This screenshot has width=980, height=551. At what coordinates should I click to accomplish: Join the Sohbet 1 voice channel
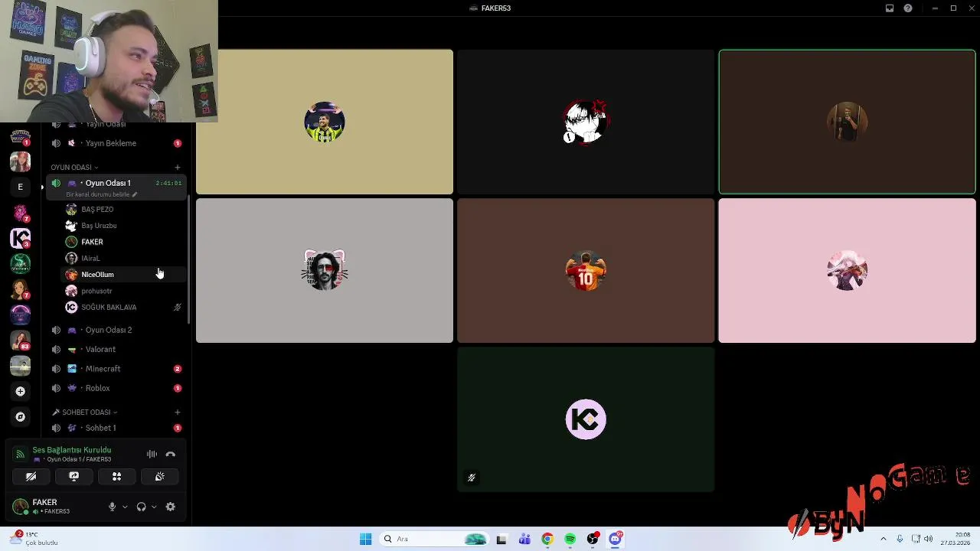click(116, 428)
